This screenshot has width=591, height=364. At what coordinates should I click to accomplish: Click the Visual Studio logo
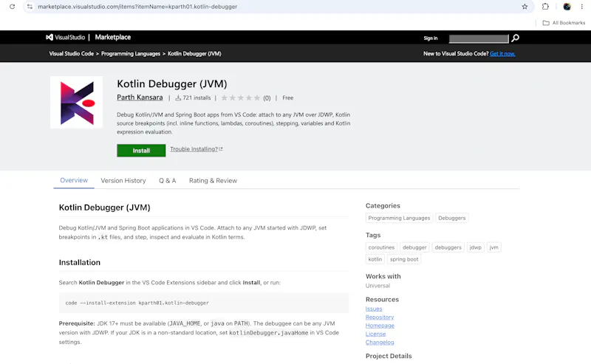(66, 38)
